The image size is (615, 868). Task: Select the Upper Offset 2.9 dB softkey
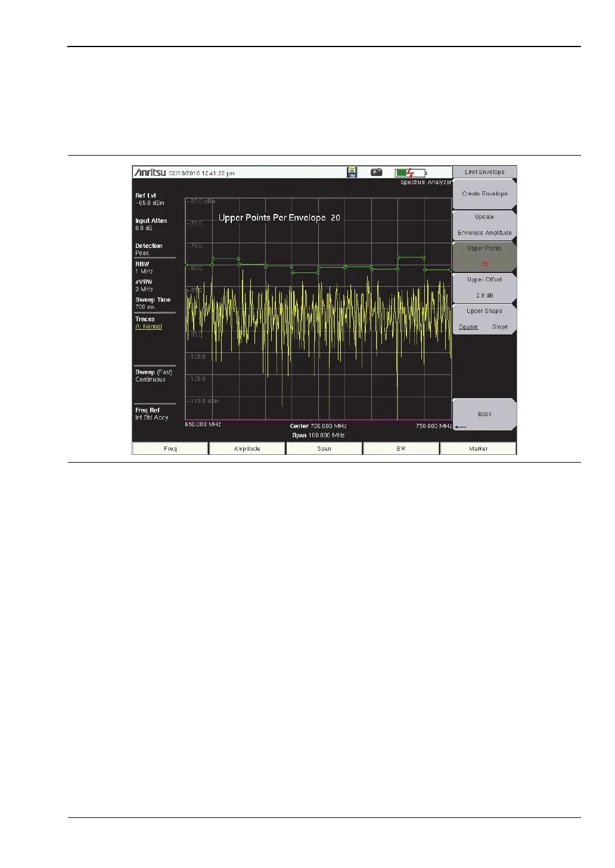click(484, 287)
